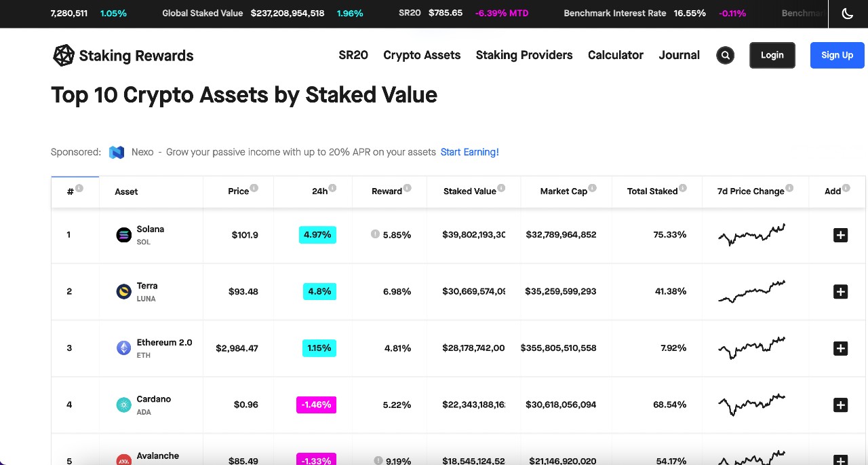
Task: Click the Login button
Action: point(772,55)
